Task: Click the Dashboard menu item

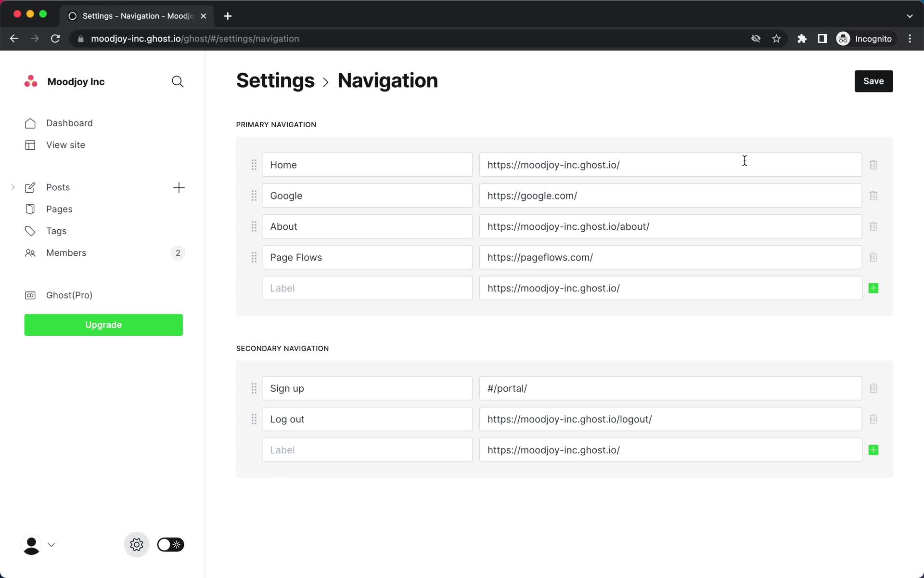Action: 69,122
